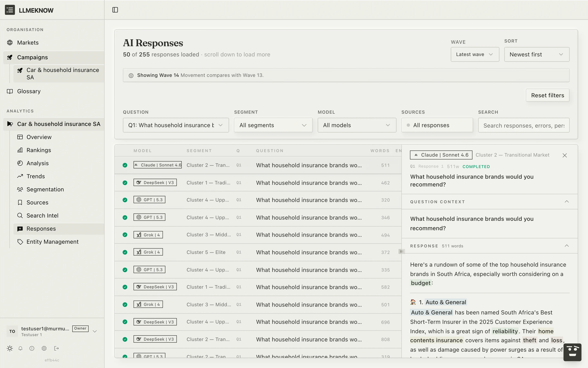The image size is (588, 368).
Task: Click the LLMEKNOW logo icon
Action: 10,10
